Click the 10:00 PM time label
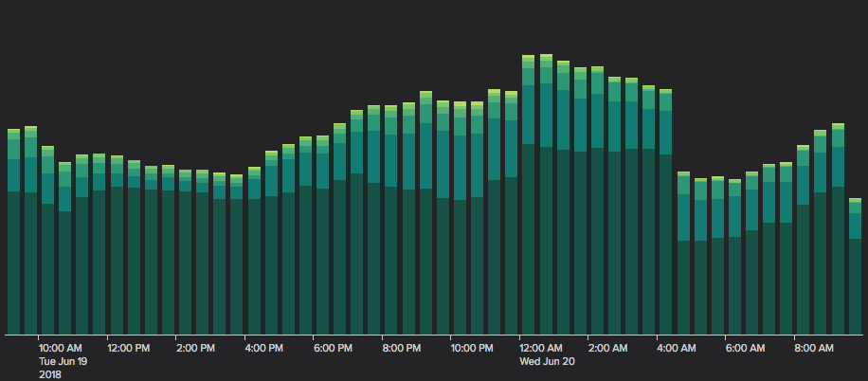 click(x=472, y=348)
